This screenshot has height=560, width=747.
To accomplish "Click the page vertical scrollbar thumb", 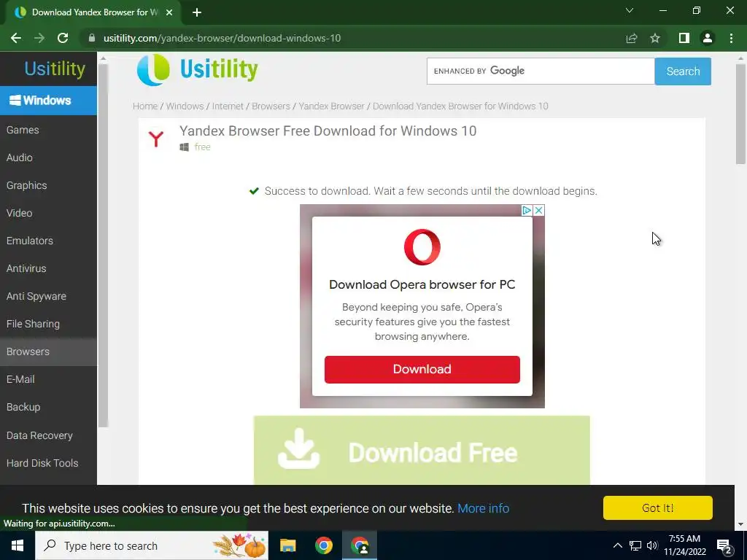I will [x=740, y=114].
